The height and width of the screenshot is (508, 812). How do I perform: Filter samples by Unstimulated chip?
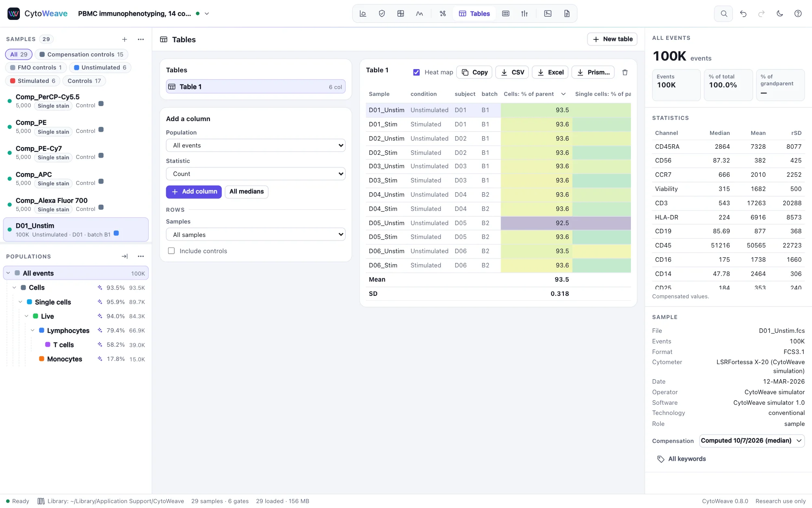tap(100, 67)
